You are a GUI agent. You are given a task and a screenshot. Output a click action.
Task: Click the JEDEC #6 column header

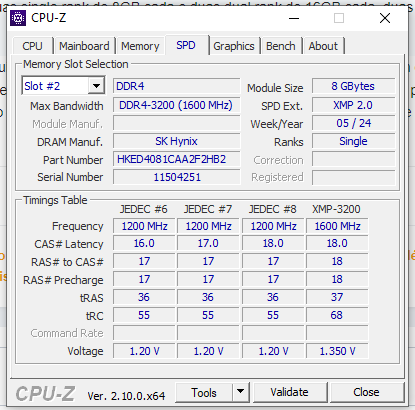pyautogui.click(x=144, y=209)
